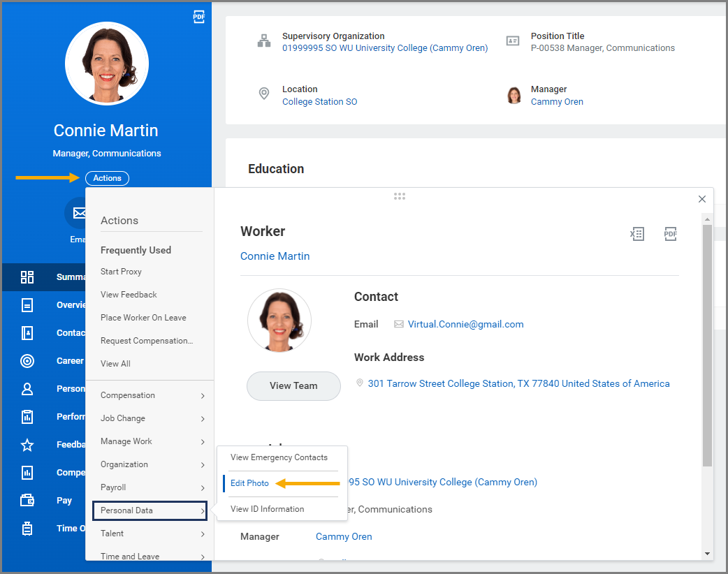The height and width of the screenshot is (574, 728).
Task: Choose View Emergency Contacts menu entry
Action: (279, 457)
